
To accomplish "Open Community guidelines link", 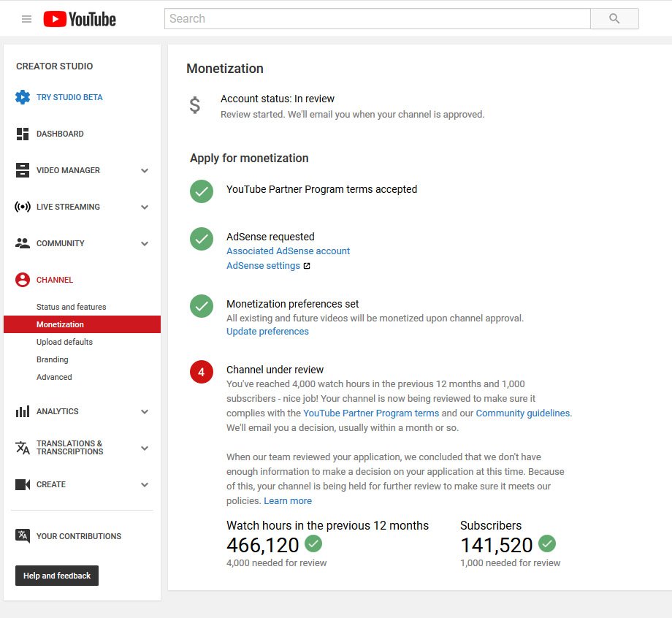I will 523,413.
